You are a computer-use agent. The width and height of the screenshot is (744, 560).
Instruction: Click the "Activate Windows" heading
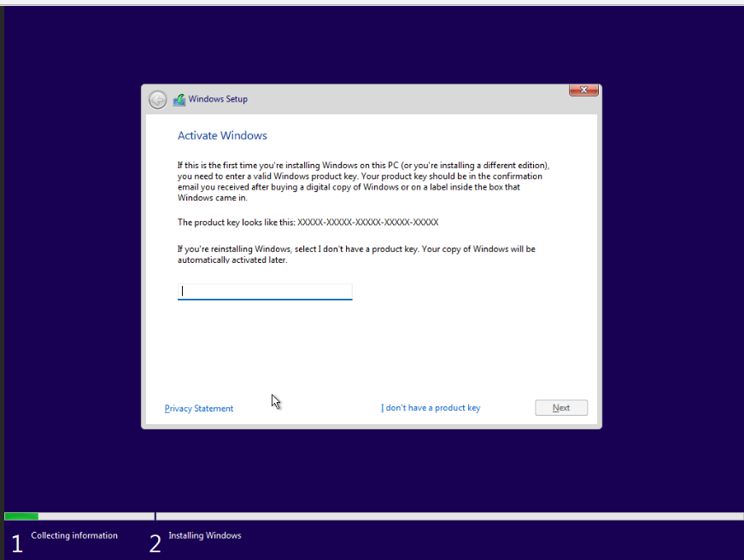[x=222, y=136]
